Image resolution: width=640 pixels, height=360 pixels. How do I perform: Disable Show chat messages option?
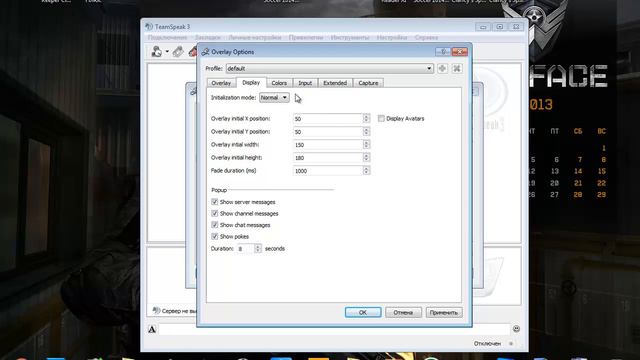[215, 225]
